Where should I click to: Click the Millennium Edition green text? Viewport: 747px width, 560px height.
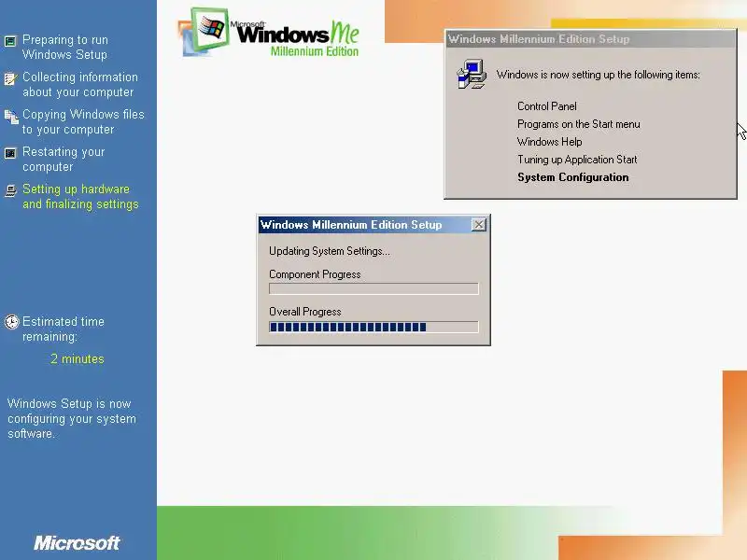pyautogui.click(x=315, y=51)
